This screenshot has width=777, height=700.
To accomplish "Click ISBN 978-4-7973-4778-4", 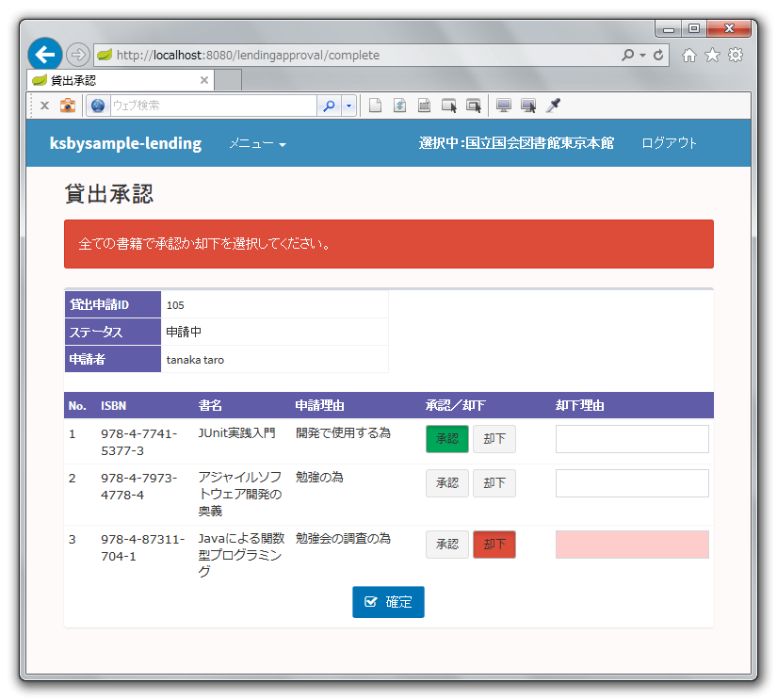I will (x=138, y=486).
